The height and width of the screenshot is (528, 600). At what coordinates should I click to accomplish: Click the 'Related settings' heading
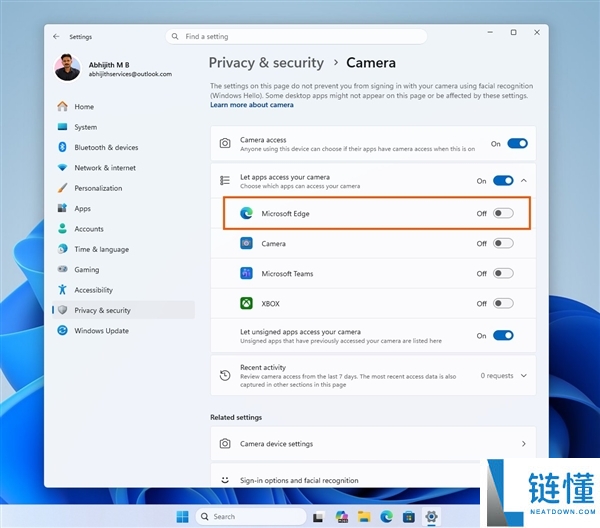(x=236, y=417)
